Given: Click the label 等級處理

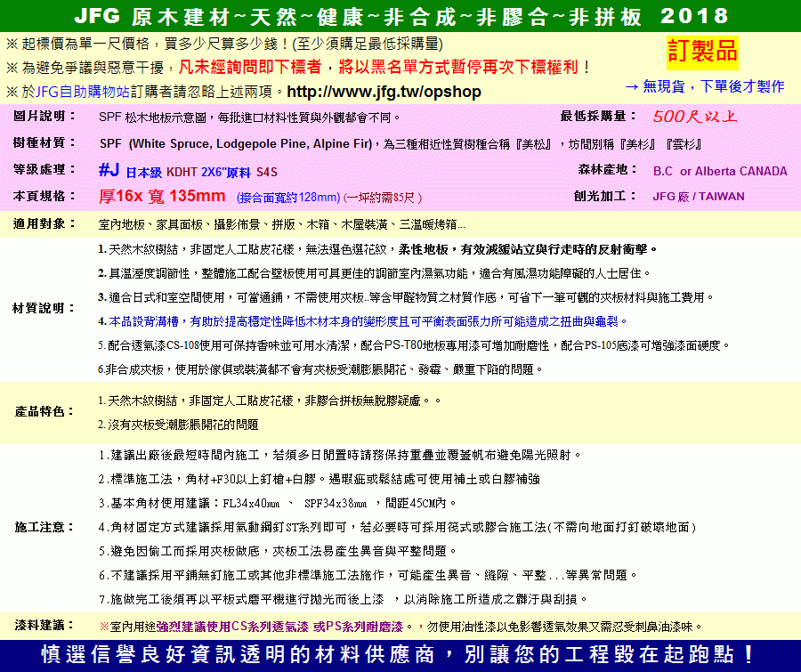Looking at the screenshot, I should pos(44,169).
